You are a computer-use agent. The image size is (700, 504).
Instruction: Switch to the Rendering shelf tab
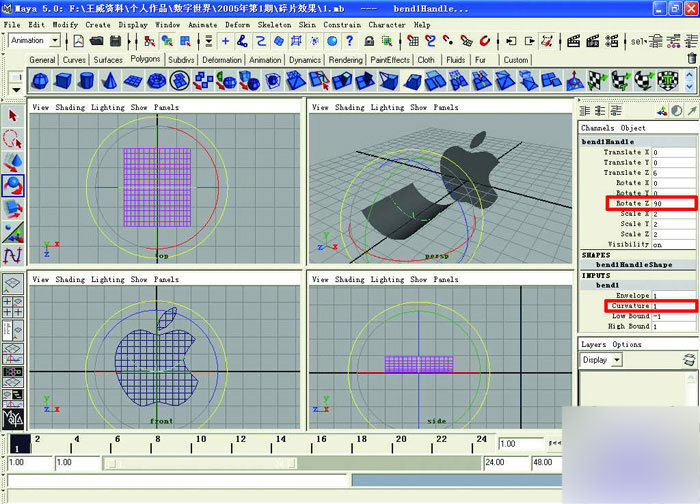click(346, 60)
